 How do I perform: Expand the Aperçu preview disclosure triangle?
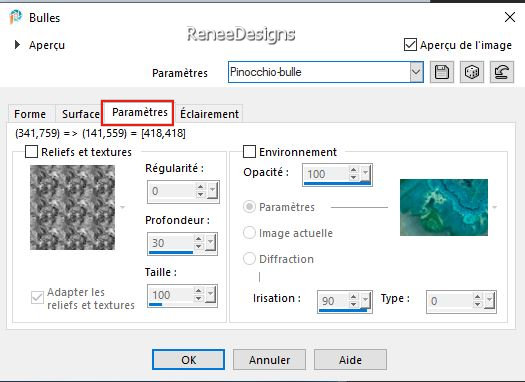point(17,45)
